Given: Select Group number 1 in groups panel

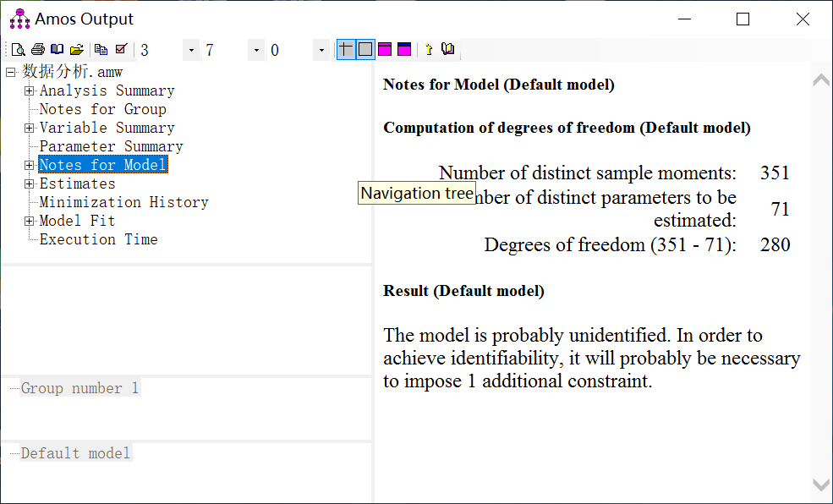Looking at the screenshot, I should click(x=79, y=388).
